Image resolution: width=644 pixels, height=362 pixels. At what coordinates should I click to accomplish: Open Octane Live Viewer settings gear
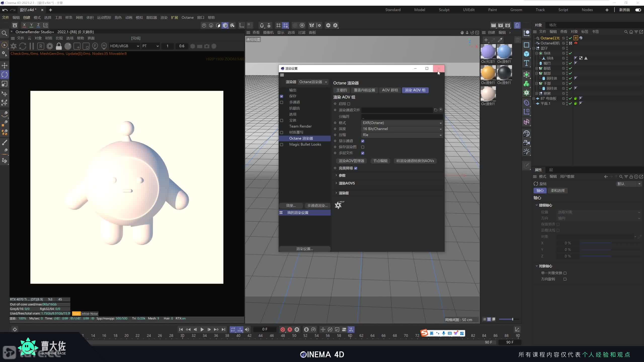[x=50, y=46]
